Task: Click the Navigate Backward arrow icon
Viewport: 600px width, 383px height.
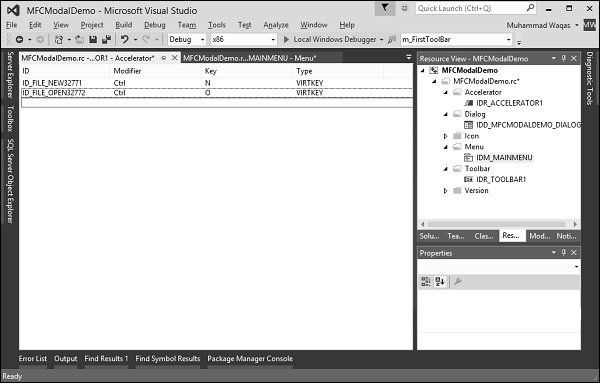Action: pyautogui.click(x=20, y=39)
